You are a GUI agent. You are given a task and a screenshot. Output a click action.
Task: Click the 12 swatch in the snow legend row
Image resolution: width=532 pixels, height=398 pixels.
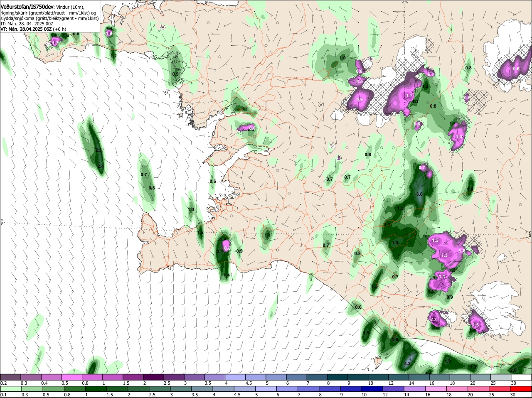pos(398,377)
